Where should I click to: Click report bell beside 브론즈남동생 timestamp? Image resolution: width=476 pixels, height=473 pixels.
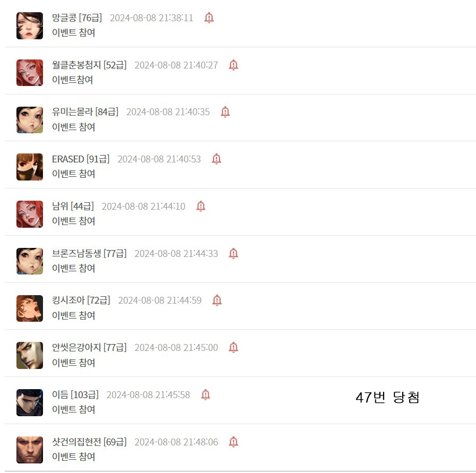(233, 254)
